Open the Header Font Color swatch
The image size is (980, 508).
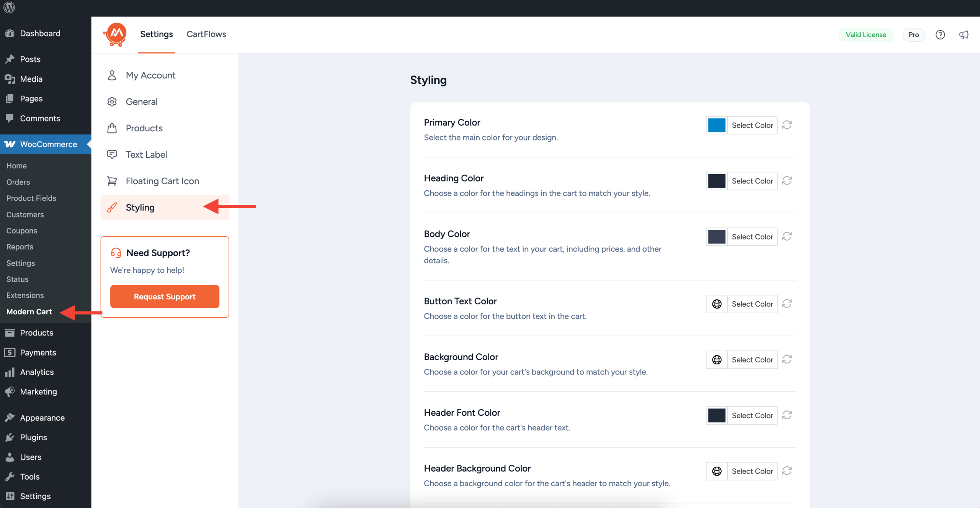pyautogui.click(x=717, y=415)
